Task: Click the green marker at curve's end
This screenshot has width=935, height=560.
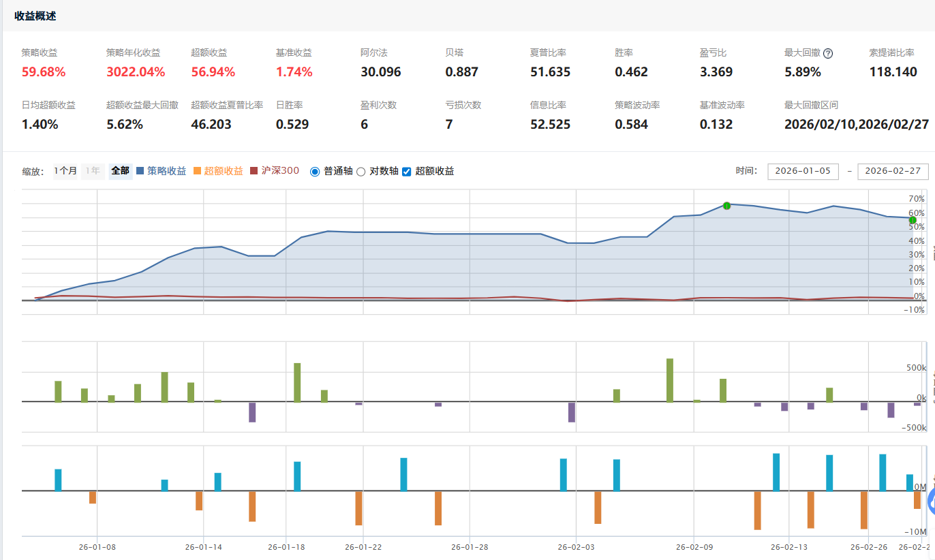Action: [913, 220]
